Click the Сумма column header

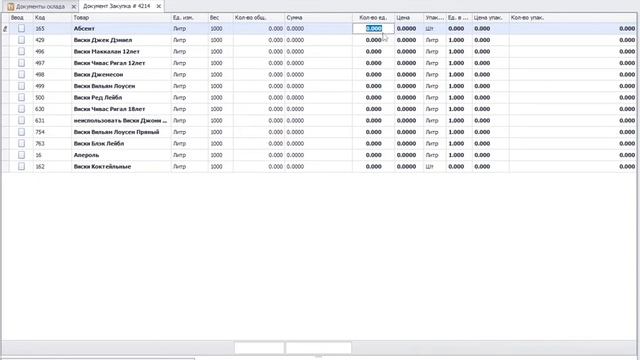point(319,18)
